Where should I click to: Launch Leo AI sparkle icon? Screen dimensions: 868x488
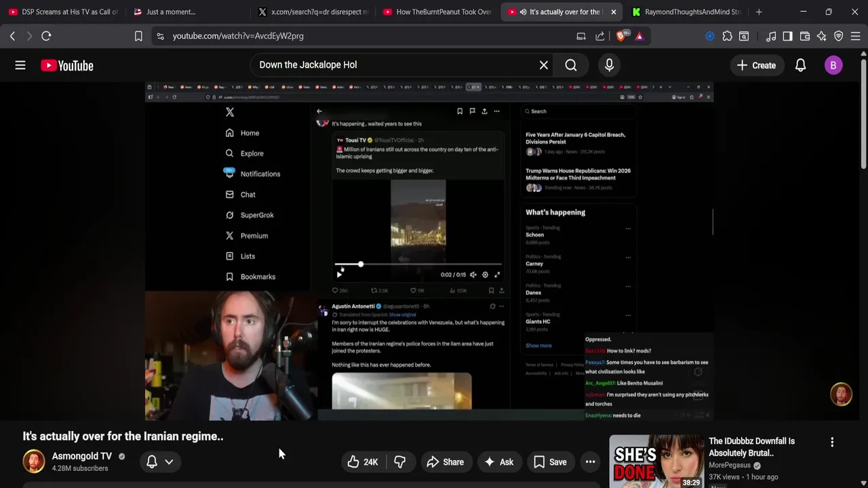coord(822,36)
